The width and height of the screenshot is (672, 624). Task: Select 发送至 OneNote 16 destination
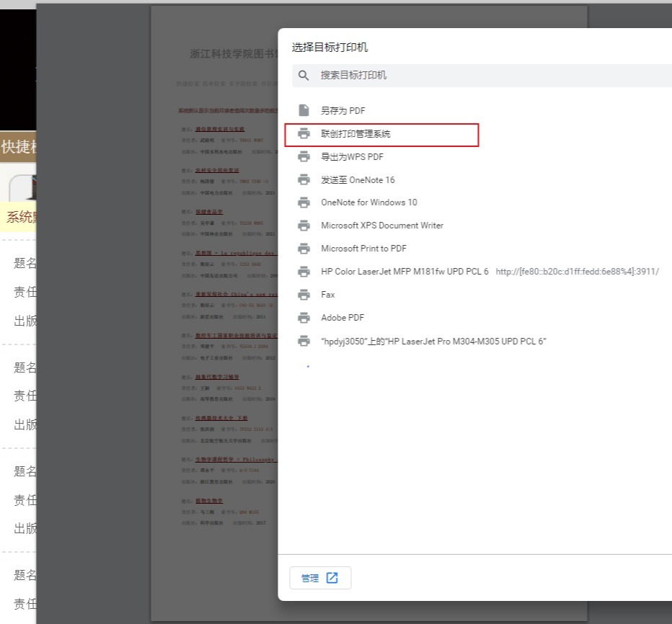(358, 180)
